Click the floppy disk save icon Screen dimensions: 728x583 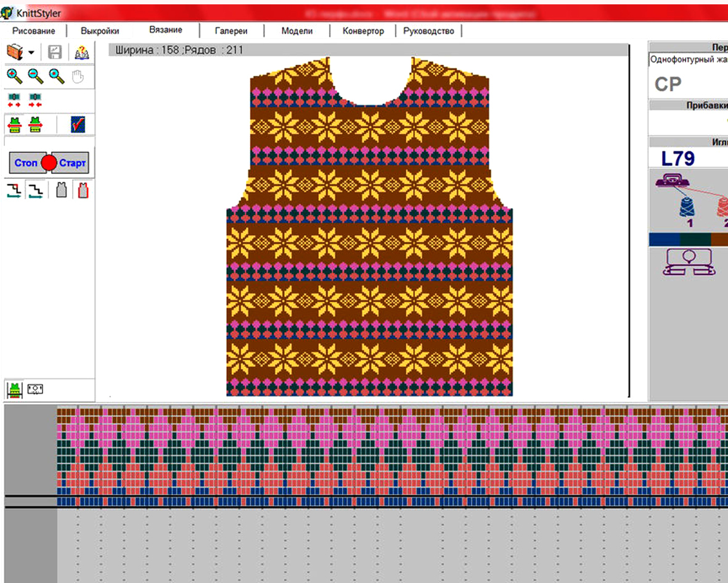(55, 52)
